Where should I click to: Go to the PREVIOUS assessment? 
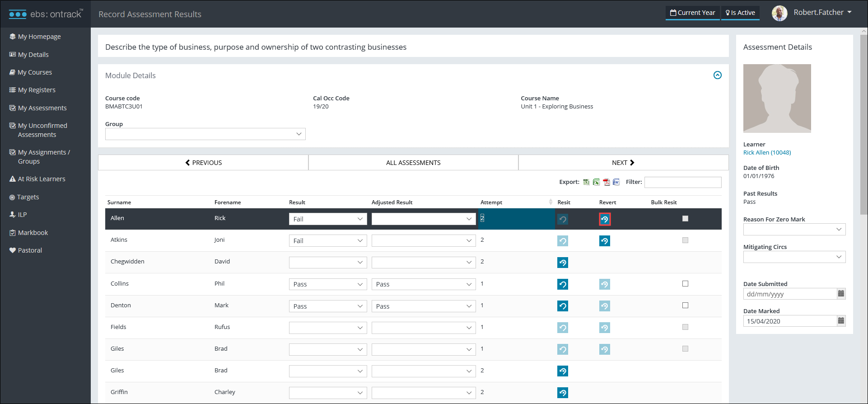tap(203, 163)
